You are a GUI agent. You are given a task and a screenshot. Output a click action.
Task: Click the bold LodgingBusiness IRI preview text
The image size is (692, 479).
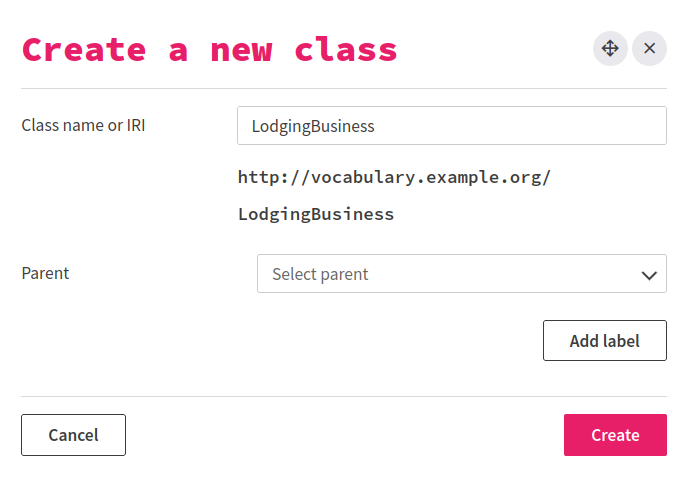316,214
